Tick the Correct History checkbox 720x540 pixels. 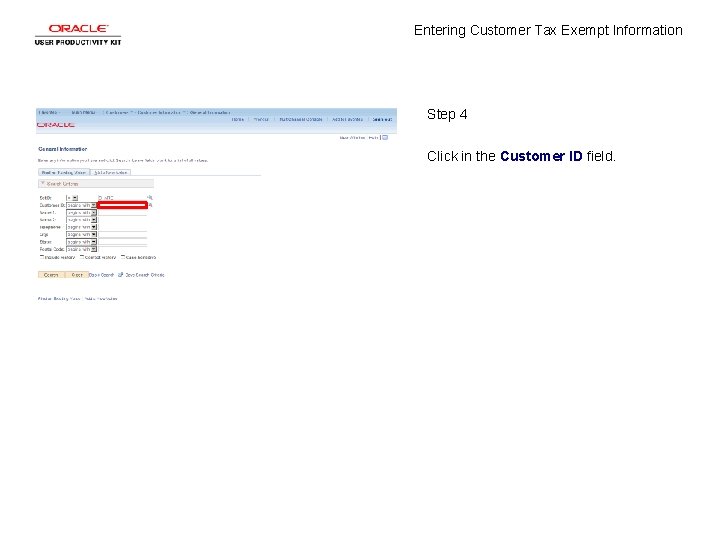pyautogui.click(x=82, y=257)
